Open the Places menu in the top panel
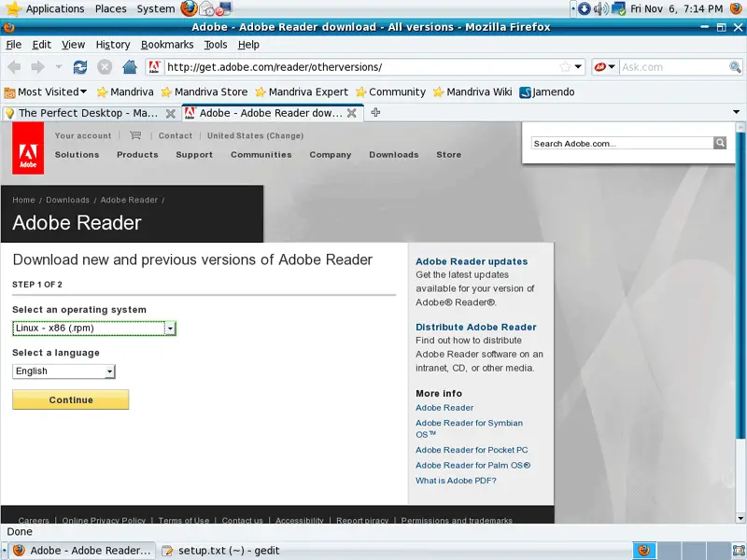 coord(110,8)
